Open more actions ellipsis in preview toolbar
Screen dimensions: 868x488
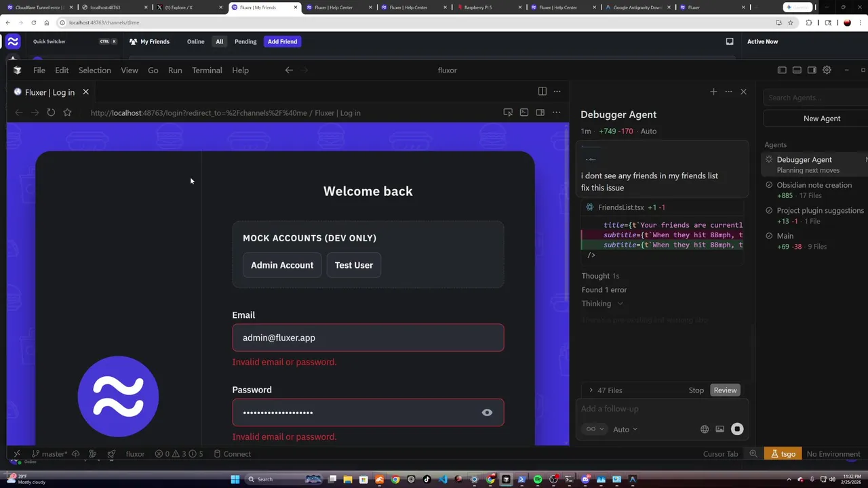(x=556, y=113)
